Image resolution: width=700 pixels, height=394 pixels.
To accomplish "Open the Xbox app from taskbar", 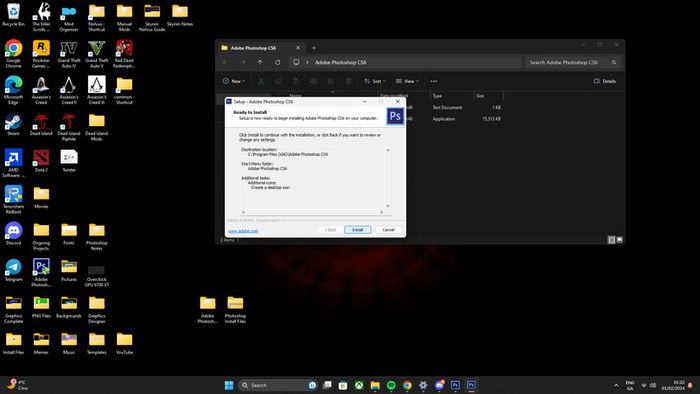I will point(359,385).
